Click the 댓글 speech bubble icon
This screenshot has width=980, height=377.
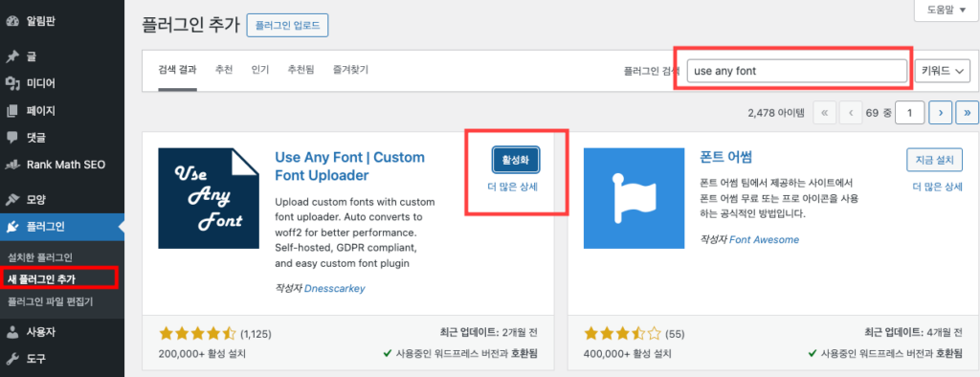coord(11,138)
